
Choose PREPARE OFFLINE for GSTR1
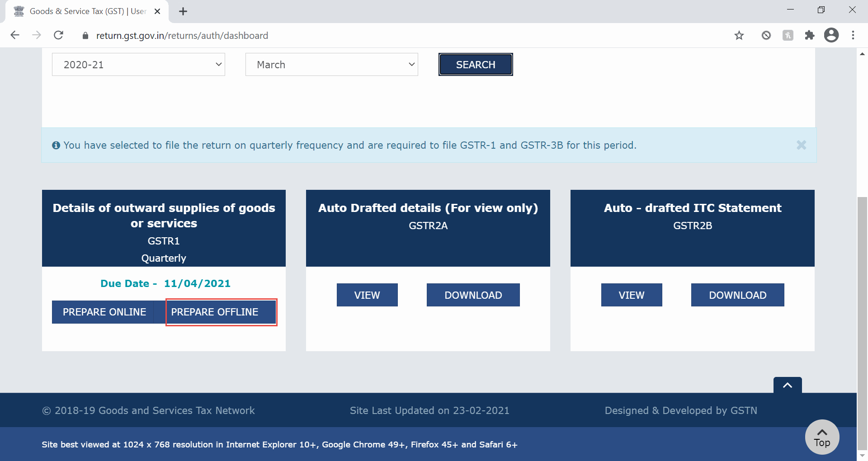point(221,312)
